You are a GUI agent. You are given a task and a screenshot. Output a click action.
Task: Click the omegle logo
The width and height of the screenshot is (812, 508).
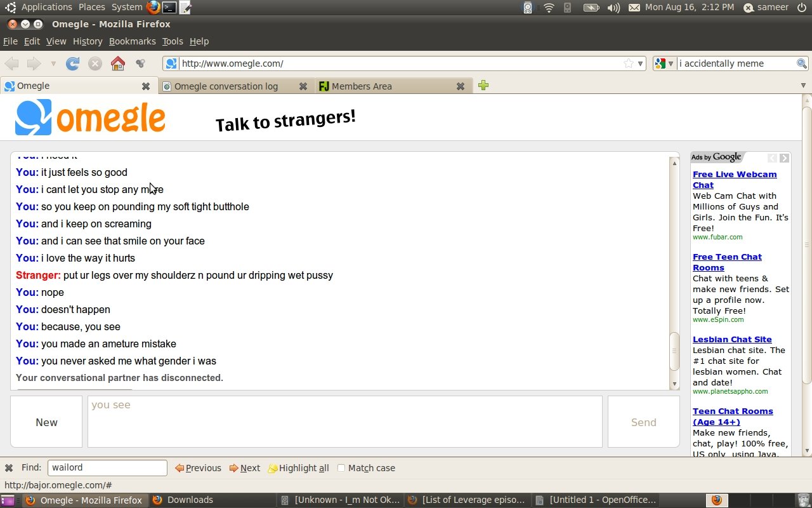[90, 117]
